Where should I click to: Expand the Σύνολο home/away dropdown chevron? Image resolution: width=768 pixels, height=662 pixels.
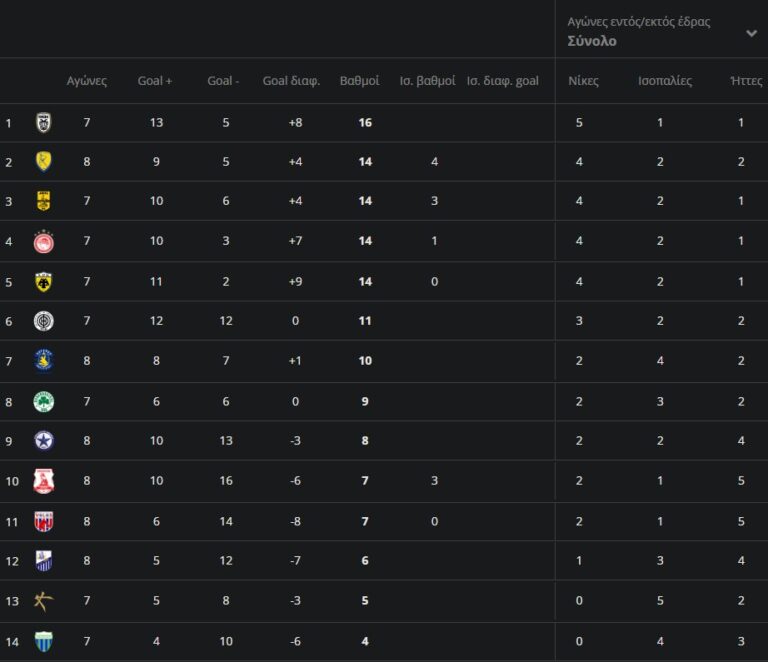point(751,33)
